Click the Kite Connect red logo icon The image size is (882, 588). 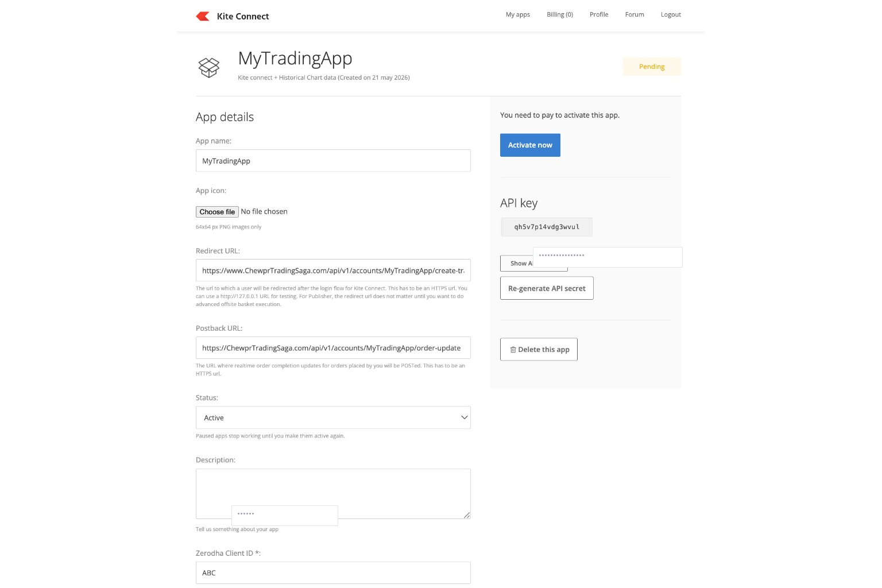coord(203,16)
